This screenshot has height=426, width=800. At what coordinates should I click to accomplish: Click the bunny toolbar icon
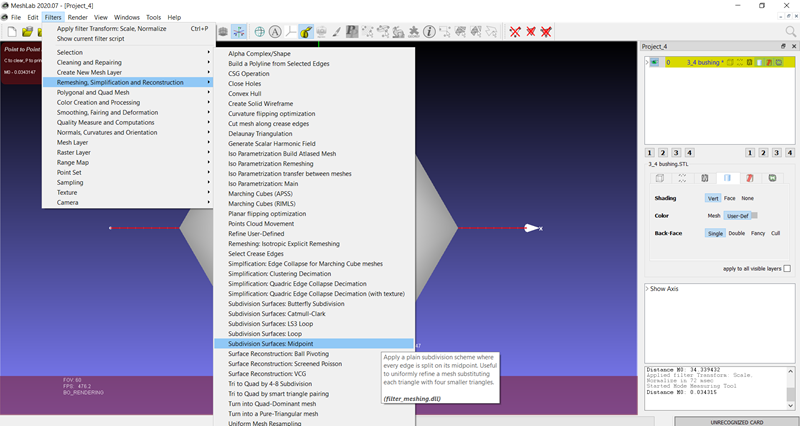(398, 32)
